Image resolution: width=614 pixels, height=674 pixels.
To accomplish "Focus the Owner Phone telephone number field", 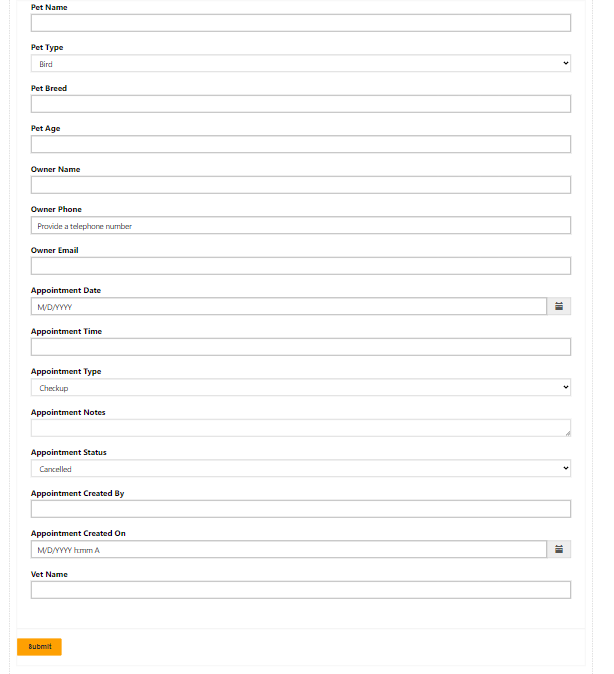I will (301, 225).
